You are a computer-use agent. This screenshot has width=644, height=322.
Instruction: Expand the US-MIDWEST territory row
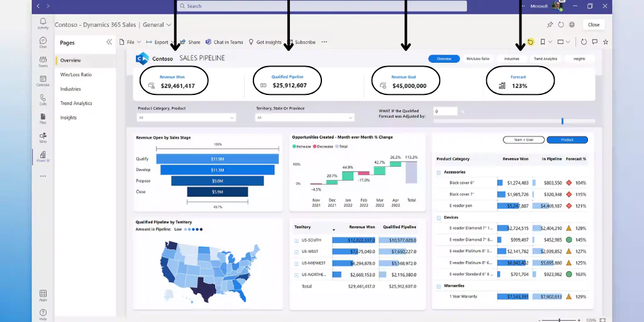pyautogui.click(x=296, y=264)
